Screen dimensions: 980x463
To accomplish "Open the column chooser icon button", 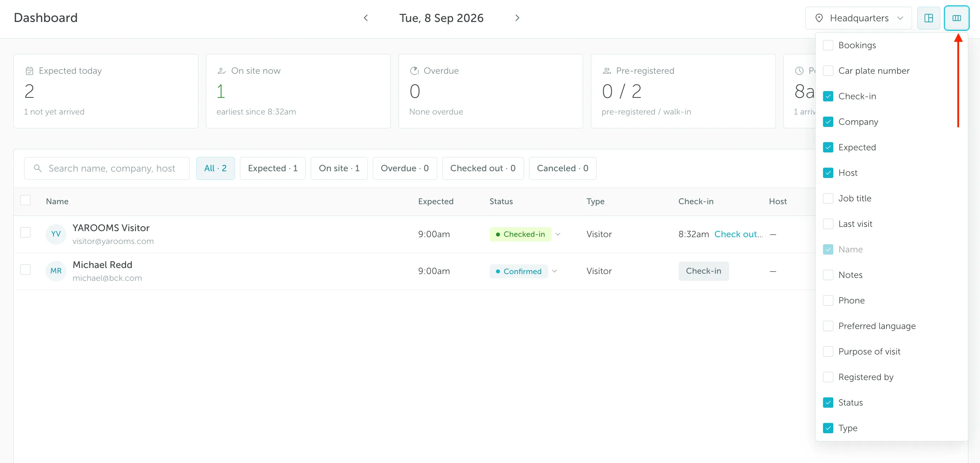I will click(x=956, y=18).
